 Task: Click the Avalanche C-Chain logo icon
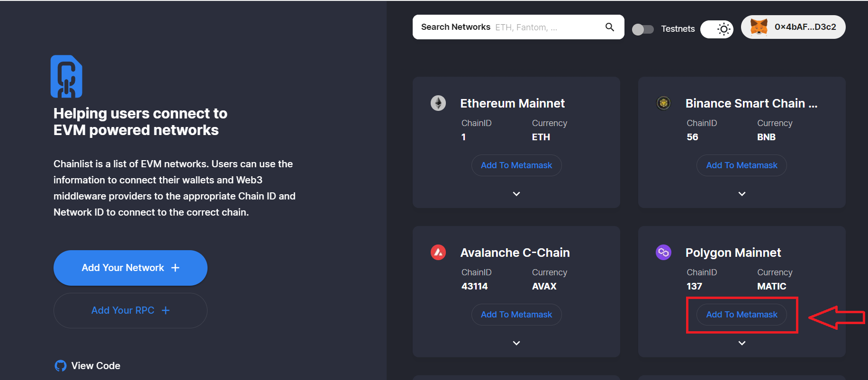(438, 252)
